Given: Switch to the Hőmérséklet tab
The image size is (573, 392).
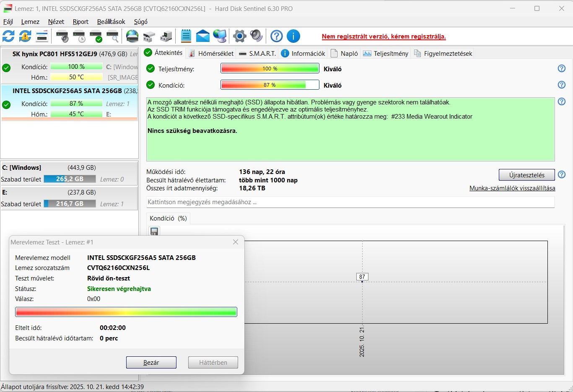Looking at the screenshot, I should pyautogui.click(x=211, y=53).
